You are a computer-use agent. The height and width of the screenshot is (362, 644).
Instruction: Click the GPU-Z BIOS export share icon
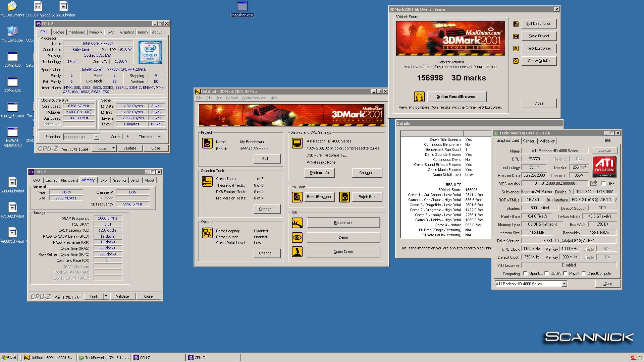pos(594,183)
